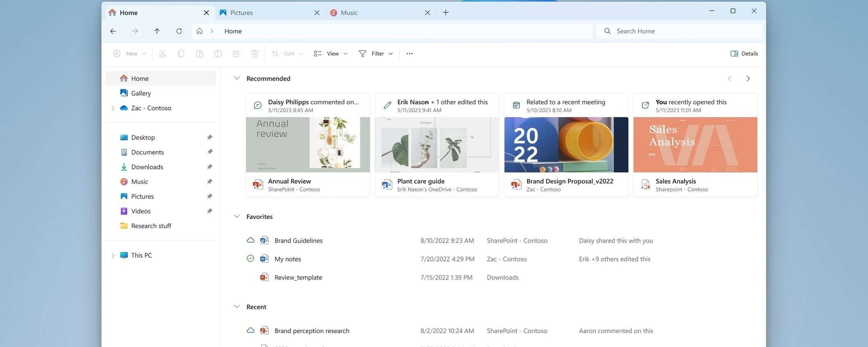Open the View dropdown
This screenshot has width=868, height=347.
click(331, 54)
